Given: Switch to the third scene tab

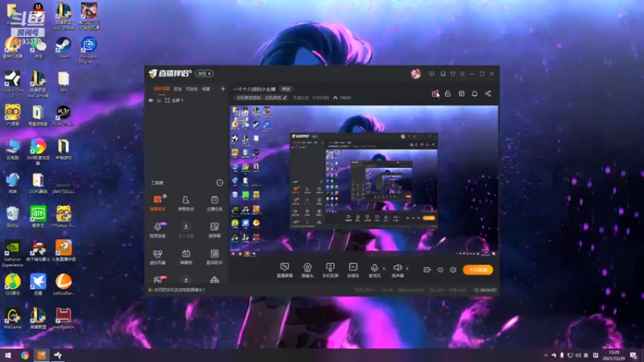Looking at the screenshot, I should click(x=192, y=88).
